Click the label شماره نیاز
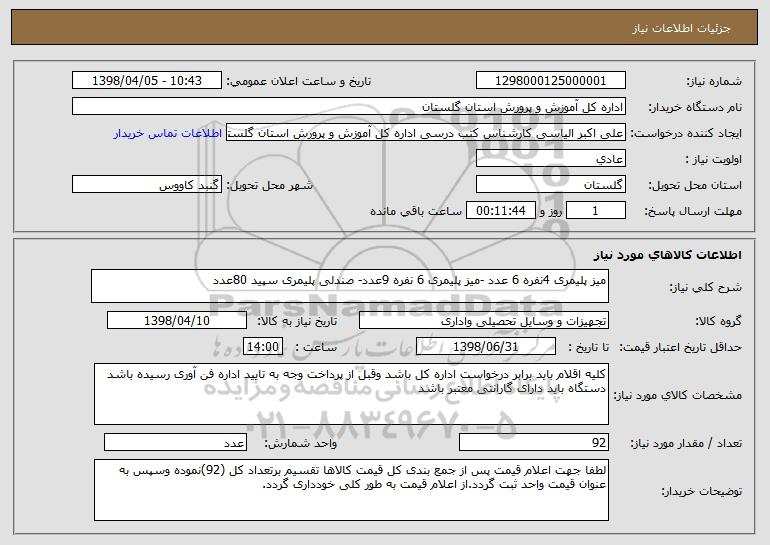Viewport: 770px width, 545px height. pos(716,81)
